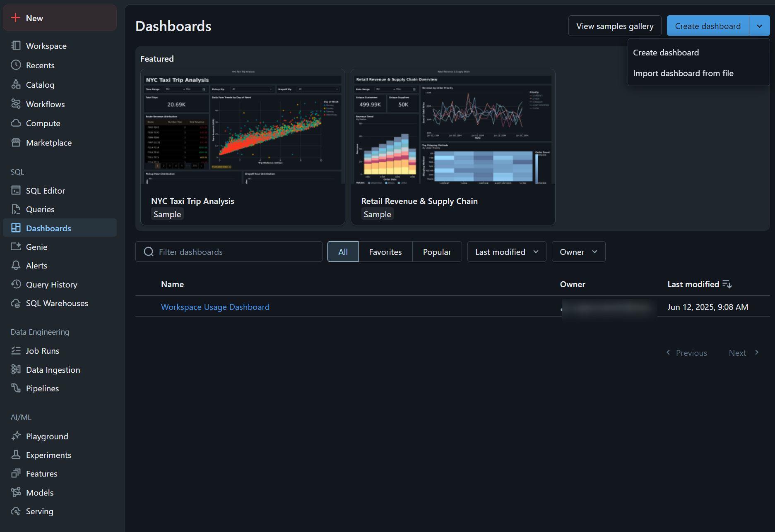Choose Import dashboard from file
The image size is (775, 532).
[698, 73]
